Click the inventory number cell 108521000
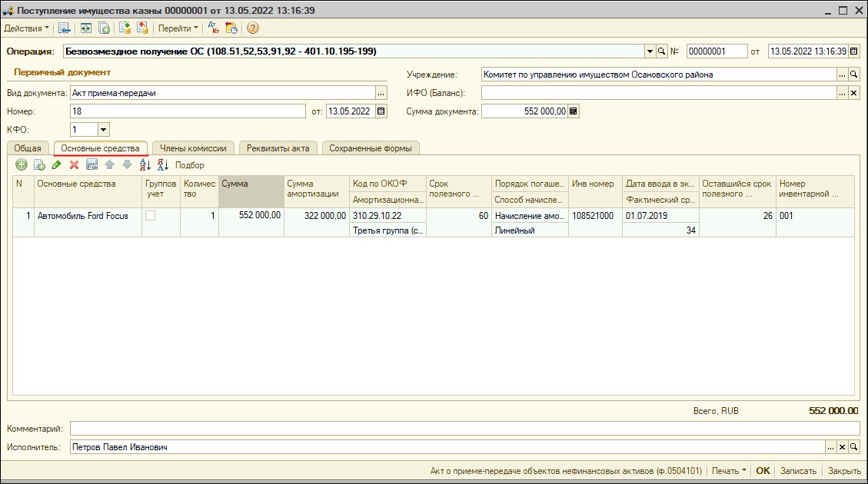 (595, 222)
